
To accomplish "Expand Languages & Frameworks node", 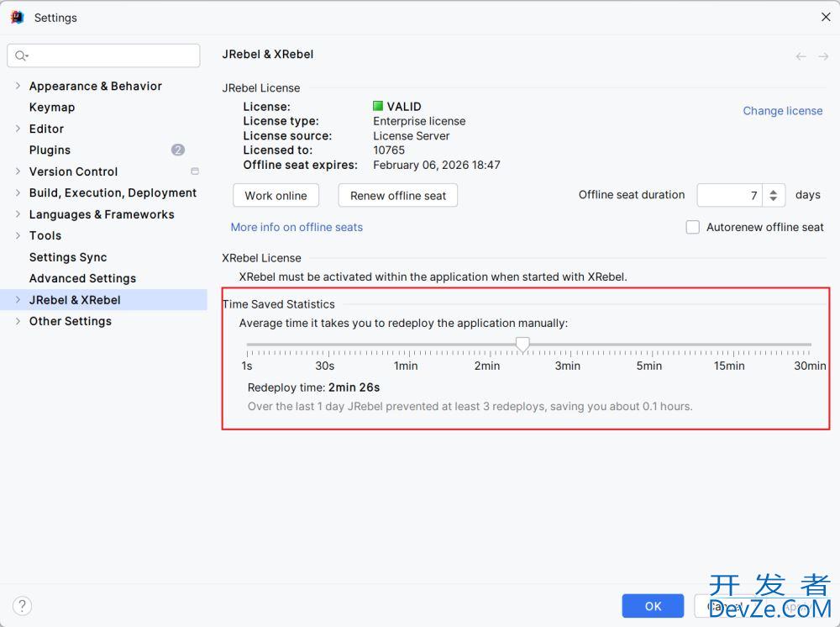I will (x=18, y=214).
